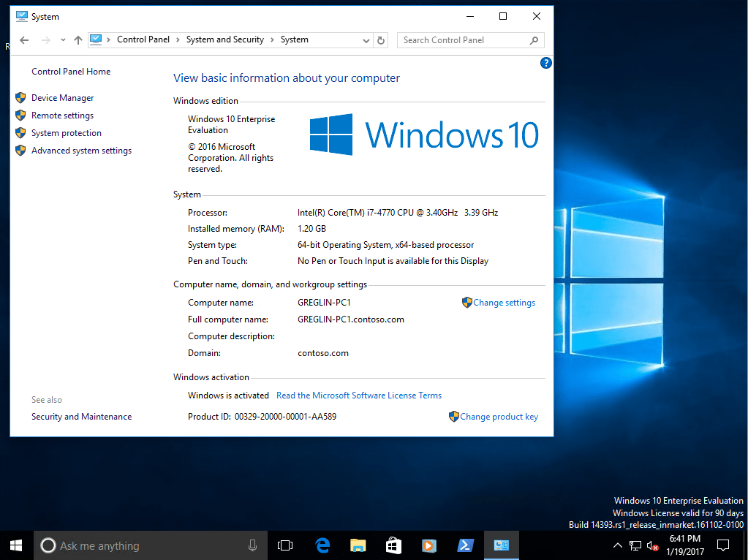
Task: Open File Explorer from the taskbar
Action: pos(358,545)
